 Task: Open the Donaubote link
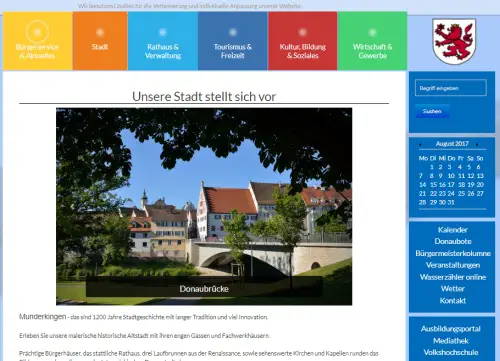coord(453,241)
